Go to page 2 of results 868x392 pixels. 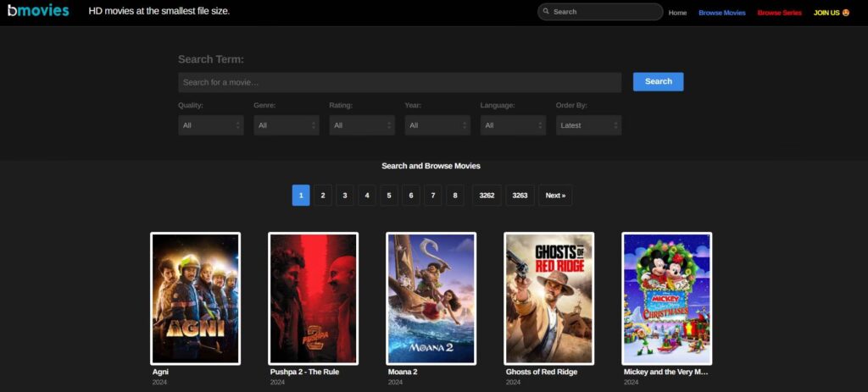323,196
